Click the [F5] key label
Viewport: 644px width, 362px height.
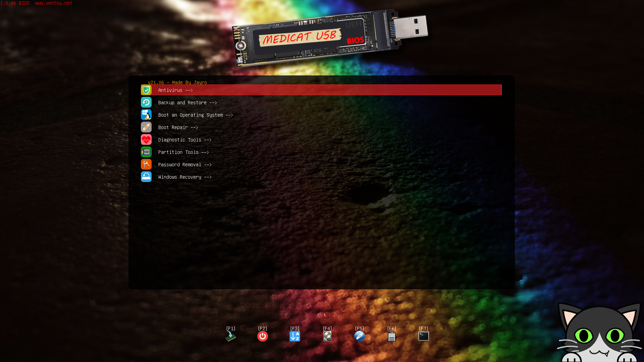click(x=360, y=328)
